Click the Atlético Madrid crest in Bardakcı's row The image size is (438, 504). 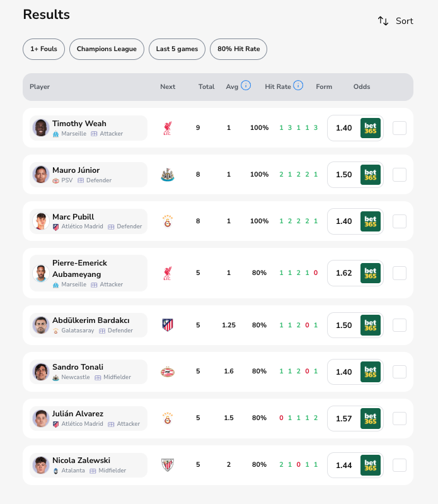click(167, 325)
